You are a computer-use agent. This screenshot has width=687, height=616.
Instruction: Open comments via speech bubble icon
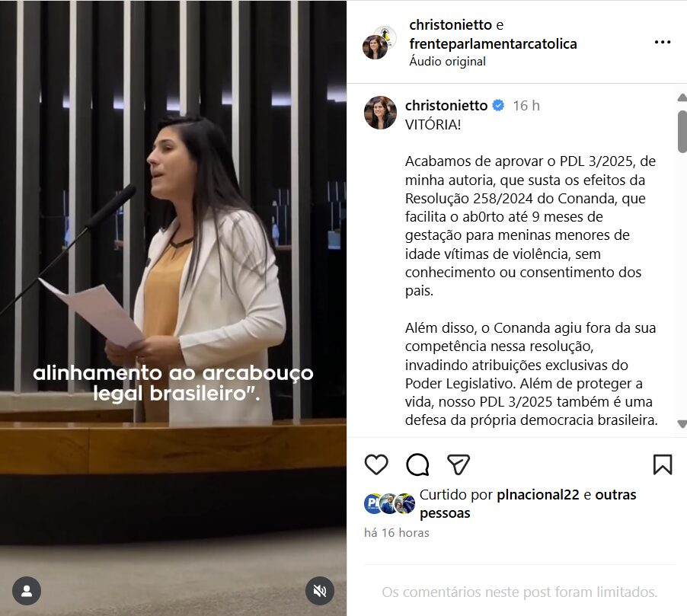(x=417, y=464)
